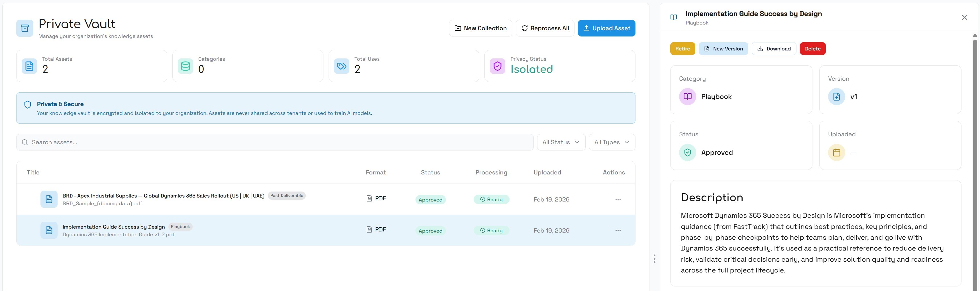Viewport: 980px width, 291px height.
Task: Click the Private & Secure shield icon
Action: (x=28, y=105)
